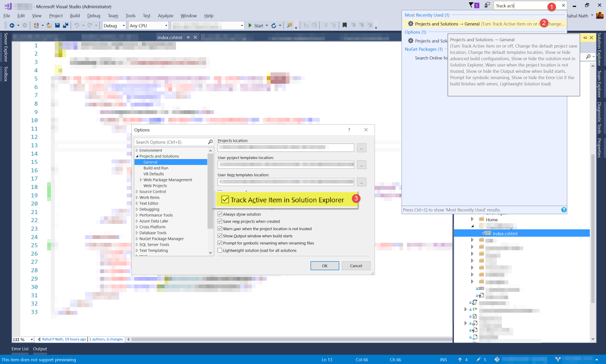The image size is (606, 364).
Task: Click the repository icon in the status bar
Action: pyautogui.click(x=497, y=359)
